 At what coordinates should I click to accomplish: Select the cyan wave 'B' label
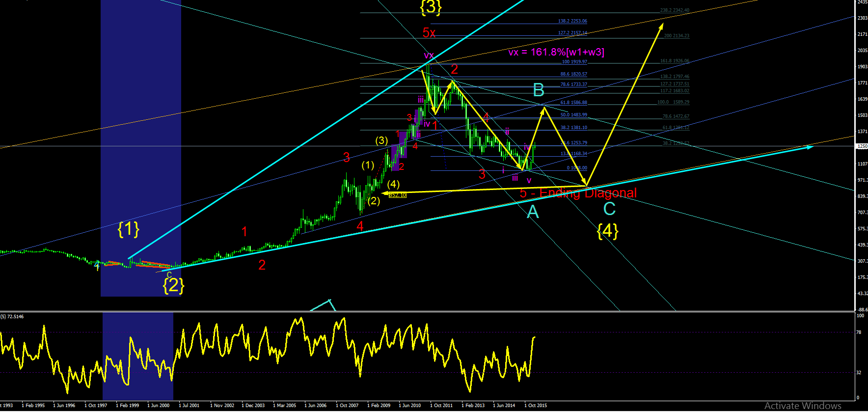539,90
